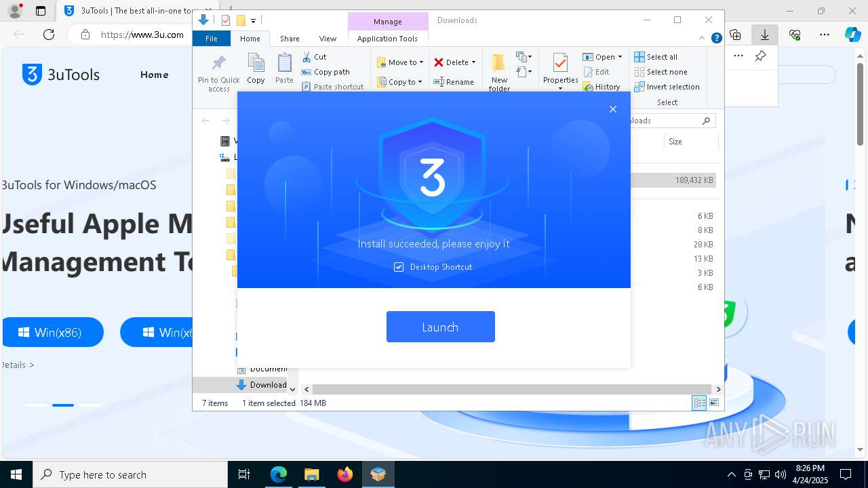Open the Copy to dropdown
Viewport: 868px width, 488px height.
(x=399, y=82)
